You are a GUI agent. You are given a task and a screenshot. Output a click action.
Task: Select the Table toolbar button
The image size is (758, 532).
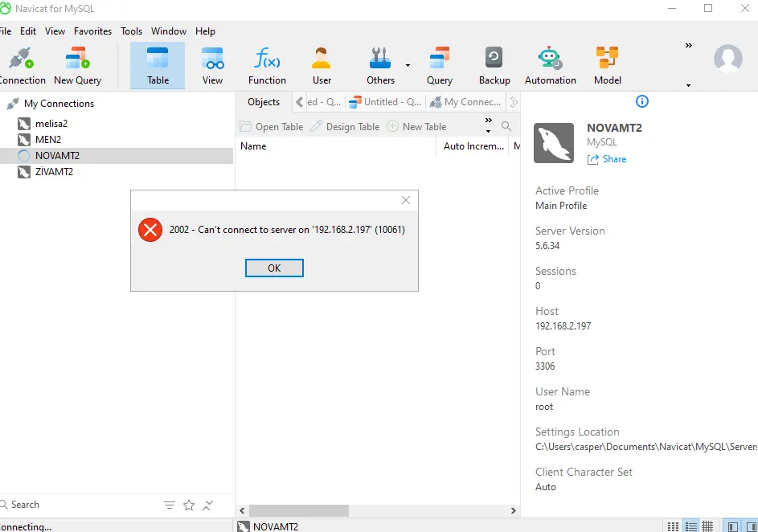(158, 66)
